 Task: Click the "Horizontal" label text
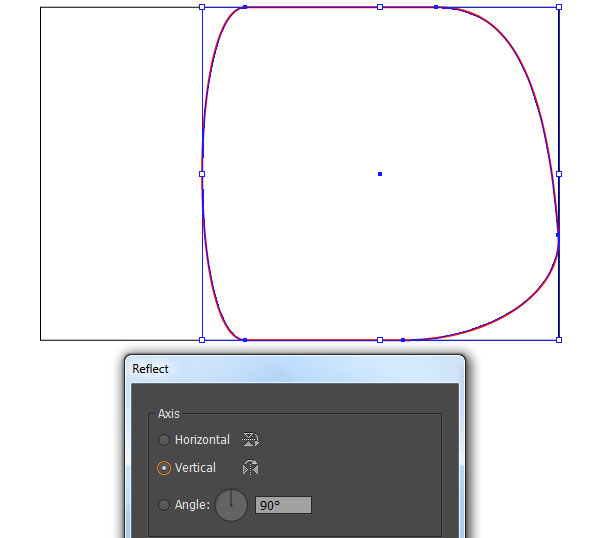coord(202,440)
